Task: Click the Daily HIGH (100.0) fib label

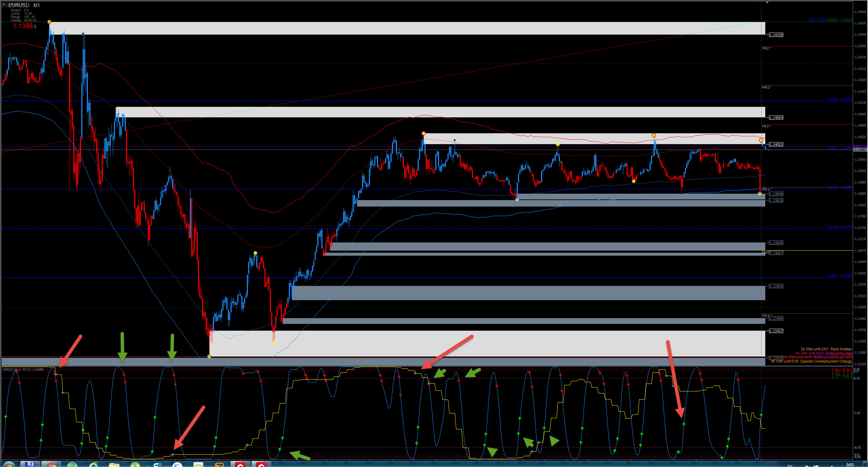Action: (x=831, y=20)
